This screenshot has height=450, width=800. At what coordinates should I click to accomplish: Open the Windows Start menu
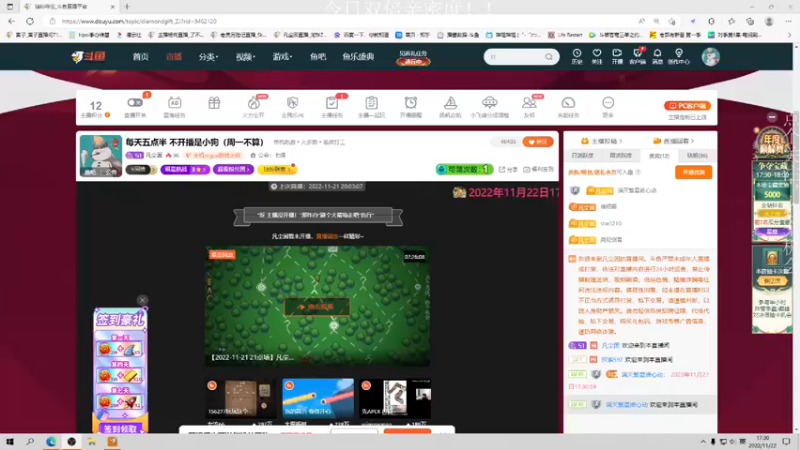coord(10,442)
